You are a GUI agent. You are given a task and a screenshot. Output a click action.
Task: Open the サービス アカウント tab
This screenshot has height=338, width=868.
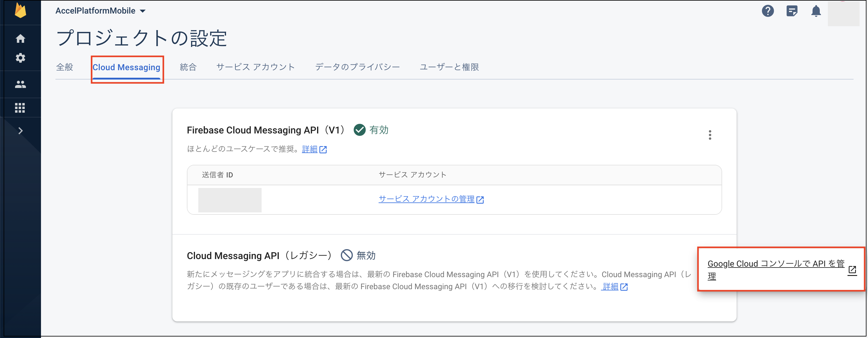tap(255, 67)
